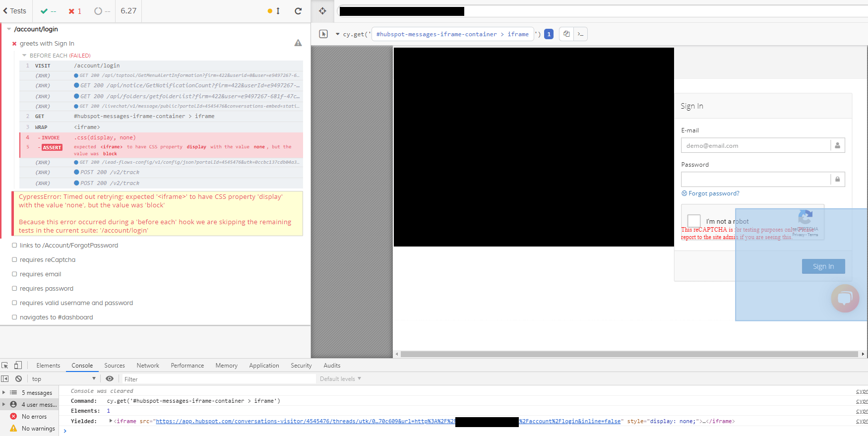Switch to the Sources tab
868x436 pixels.
coord(115,366)
